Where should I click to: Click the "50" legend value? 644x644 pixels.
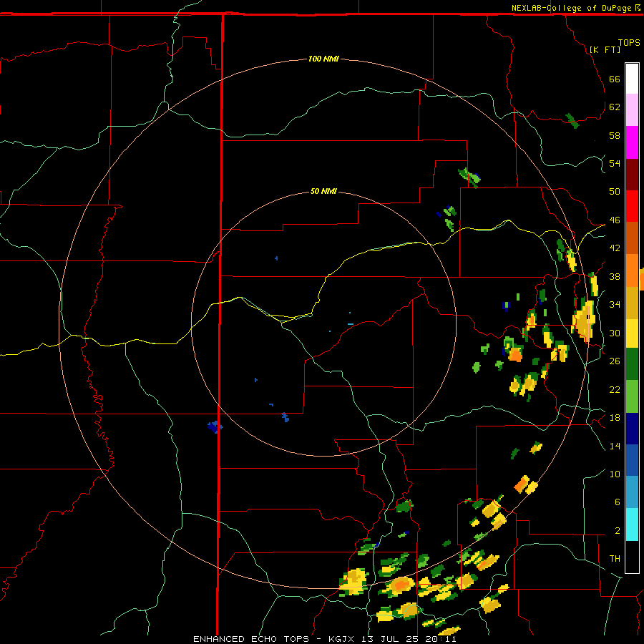click(615, 192)
